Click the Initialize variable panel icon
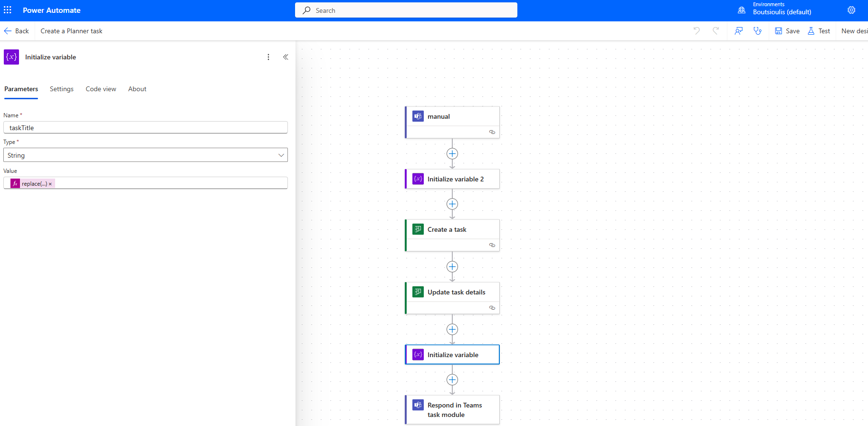Screen dimensions: 868x426 pyautogui.click(x=11, y=57)
